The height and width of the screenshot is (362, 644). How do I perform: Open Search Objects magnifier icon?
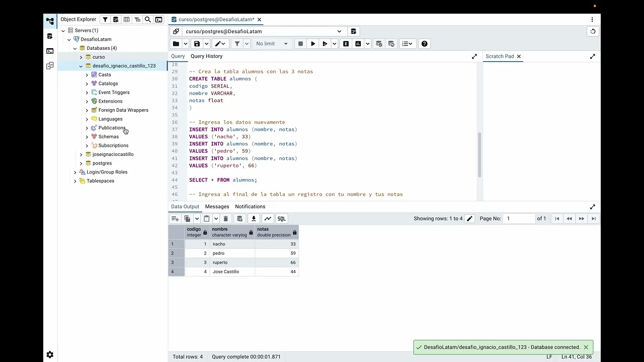[148, 20]
